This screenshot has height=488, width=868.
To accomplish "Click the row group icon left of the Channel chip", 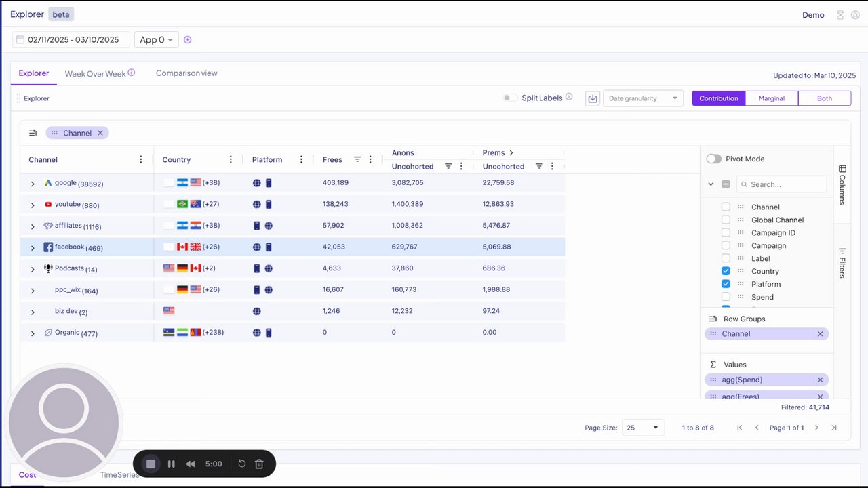I will click(x=33, y=133).
